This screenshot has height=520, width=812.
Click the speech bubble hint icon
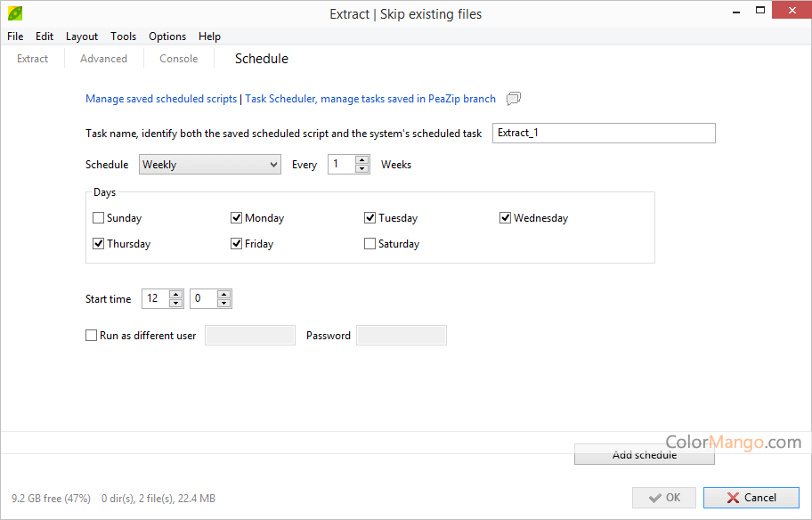point(513,99)
